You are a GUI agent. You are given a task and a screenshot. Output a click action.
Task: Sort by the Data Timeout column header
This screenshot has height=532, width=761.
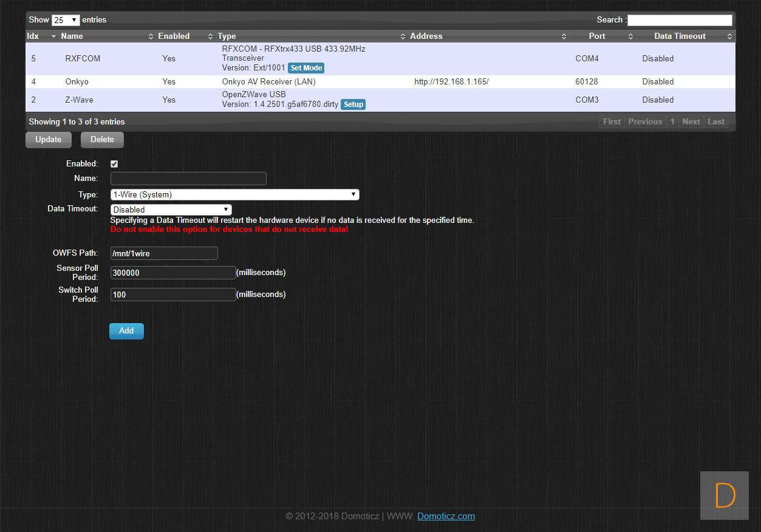679,36
